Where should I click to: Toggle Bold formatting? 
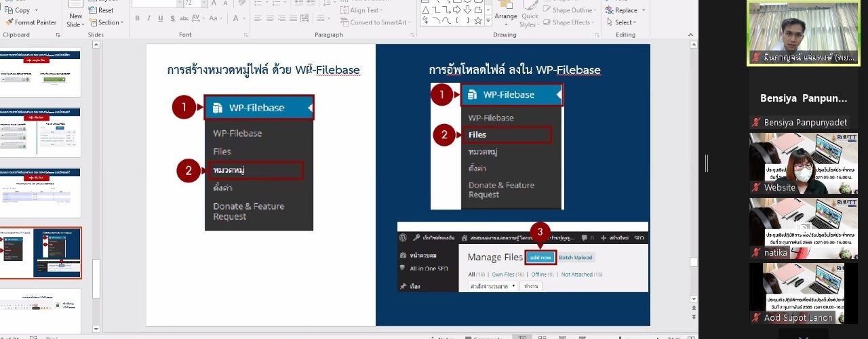137,18
